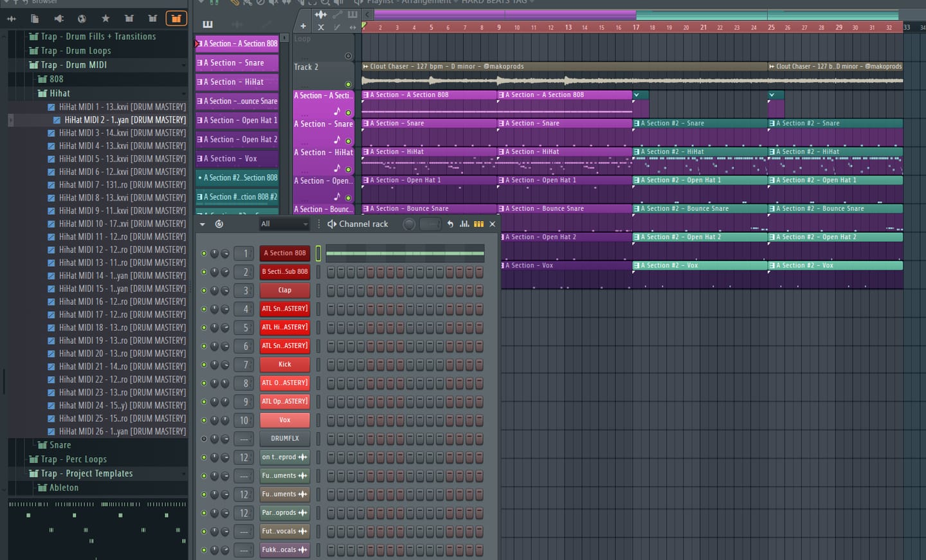Open the globe icon tab in the browser
The image size is (926, 560).
[82, 19]
